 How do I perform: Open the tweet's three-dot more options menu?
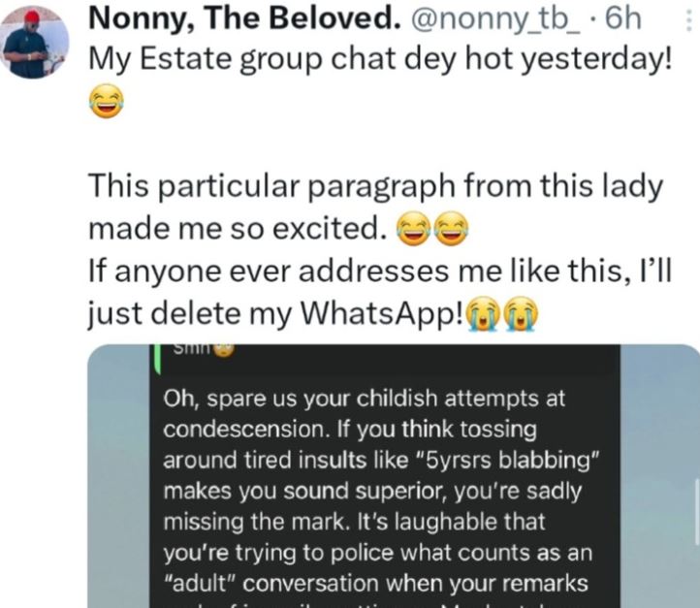click(x=689, y=19)
